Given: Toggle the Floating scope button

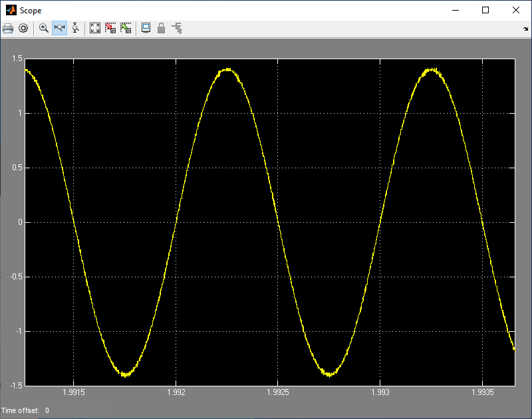Looking at the screenshot, I should [146, 29].
